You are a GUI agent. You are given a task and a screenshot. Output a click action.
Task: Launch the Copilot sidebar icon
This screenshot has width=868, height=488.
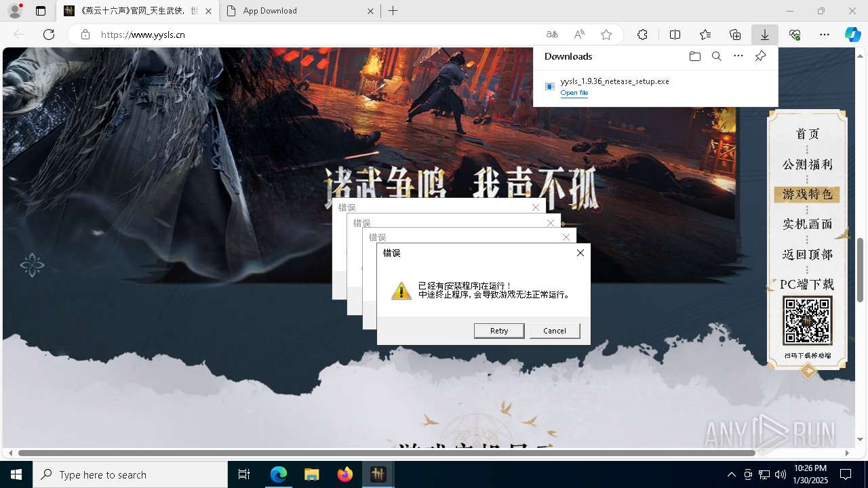852,35
